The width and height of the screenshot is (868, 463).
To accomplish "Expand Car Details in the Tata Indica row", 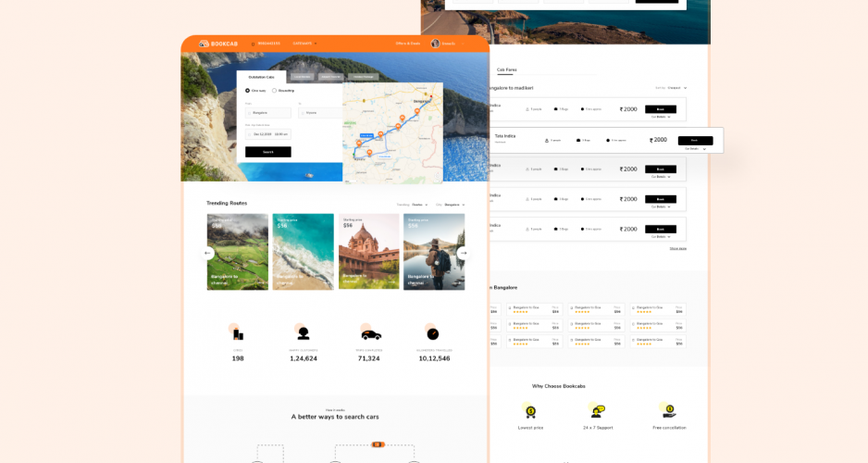I will [x=695, y=149].
